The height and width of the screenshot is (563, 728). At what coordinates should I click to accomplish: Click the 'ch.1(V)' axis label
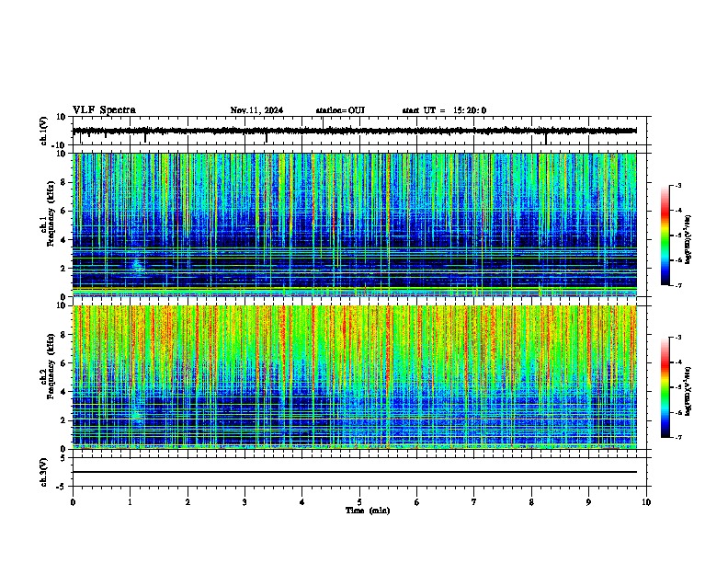[44, 131]
